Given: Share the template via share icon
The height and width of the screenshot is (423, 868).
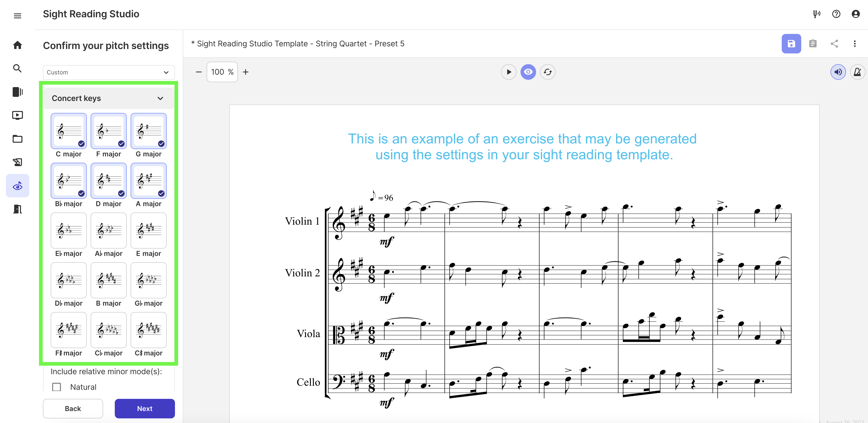Looking at the screenshot, I should tap(834, 43).
